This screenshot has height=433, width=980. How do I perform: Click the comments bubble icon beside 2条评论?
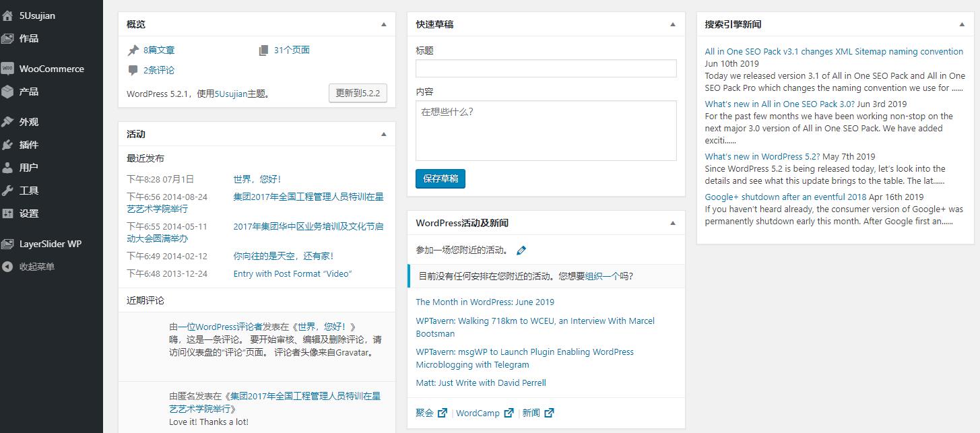[133, 70]
